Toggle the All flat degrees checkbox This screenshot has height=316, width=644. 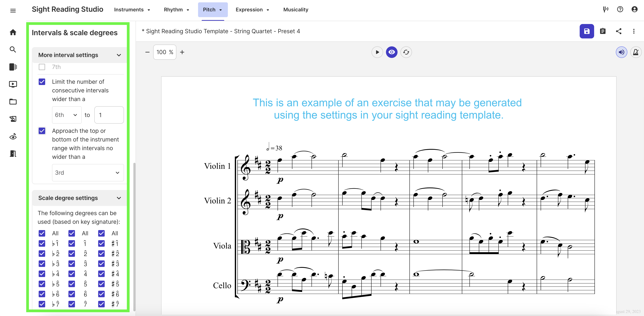tap(42, 233)
